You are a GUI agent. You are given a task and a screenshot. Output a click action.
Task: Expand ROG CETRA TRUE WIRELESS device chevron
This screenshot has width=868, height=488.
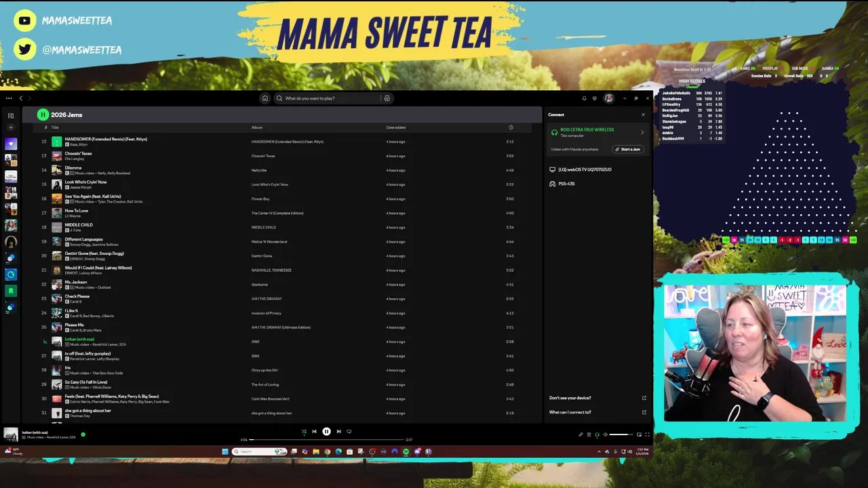click(642, 132)
